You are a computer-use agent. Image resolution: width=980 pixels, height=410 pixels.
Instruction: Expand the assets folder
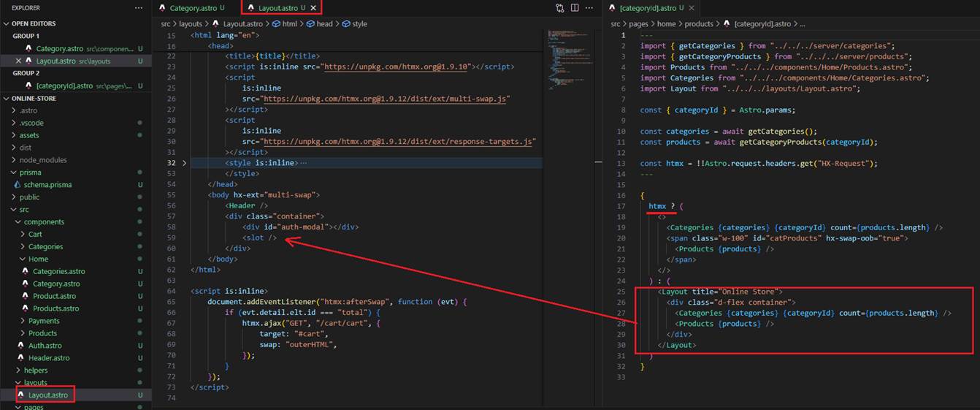click(x=29, y=135)
